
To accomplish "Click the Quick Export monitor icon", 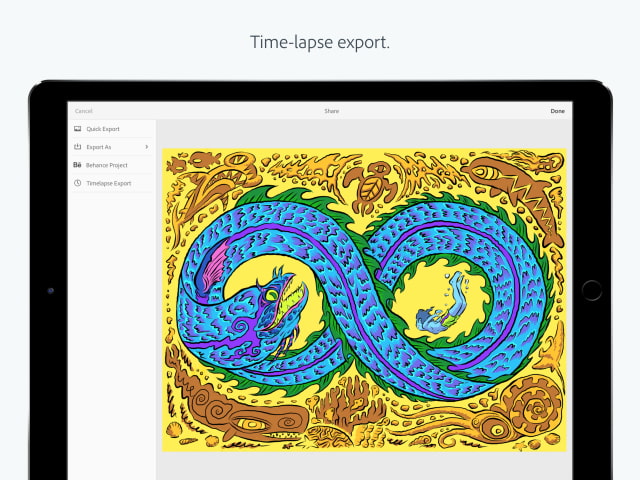I will (77, 129).
